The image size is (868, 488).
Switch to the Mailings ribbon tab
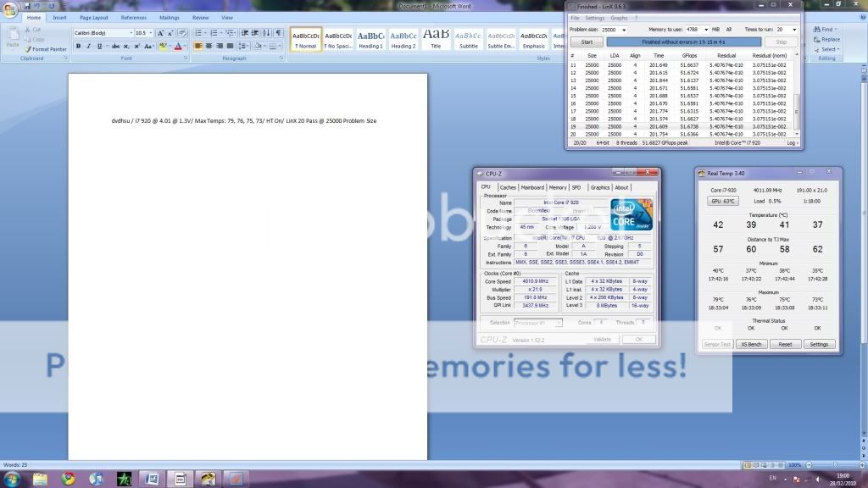click(x=170, y=18)
